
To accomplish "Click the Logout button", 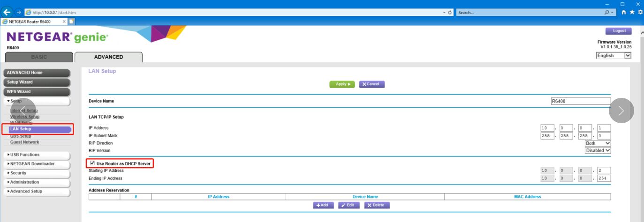I will pos(619,31).
